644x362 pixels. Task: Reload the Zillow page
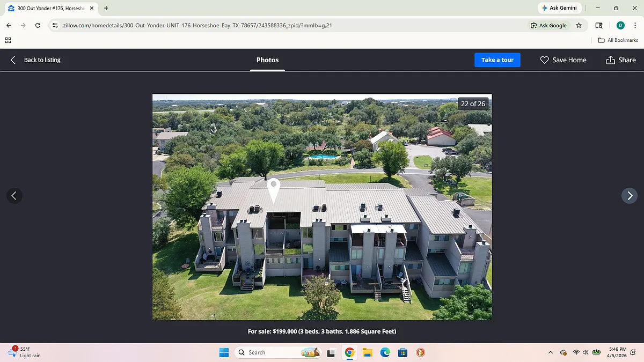(38, 25)
